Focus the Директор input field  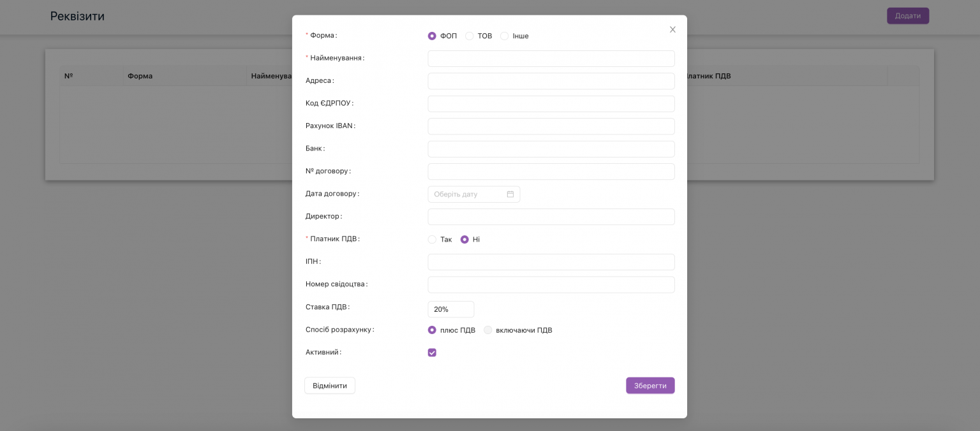point(551,217)
